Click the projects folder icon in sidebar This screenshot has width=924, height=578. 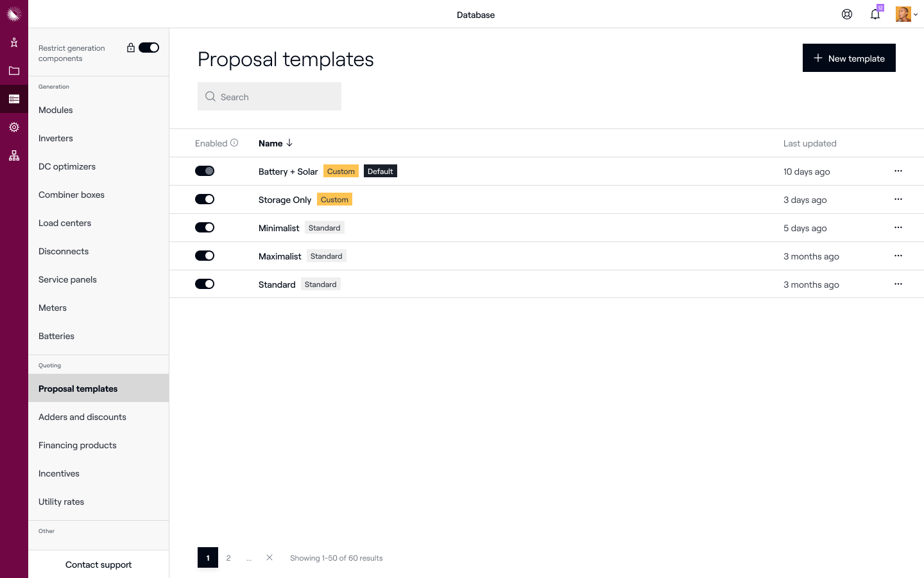(x=14, y=71)
